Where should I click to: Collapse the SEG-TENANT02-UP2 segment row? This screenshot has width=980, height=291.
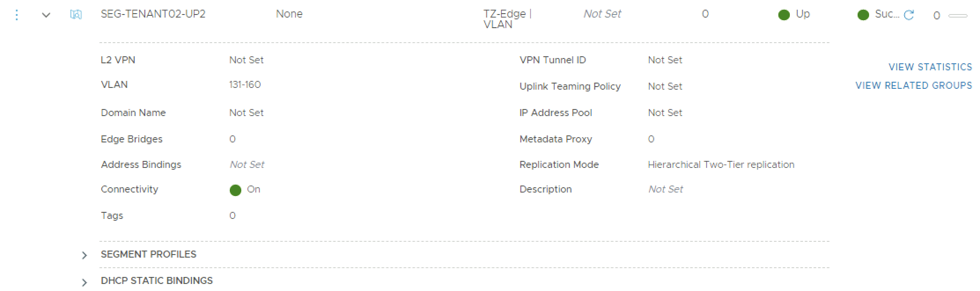point(46,15)
